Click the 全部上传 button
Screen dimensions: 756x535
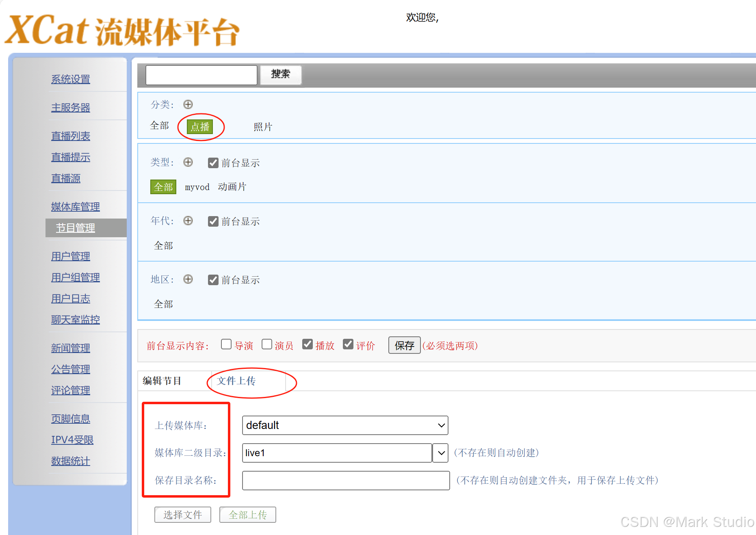pos(248,515)
